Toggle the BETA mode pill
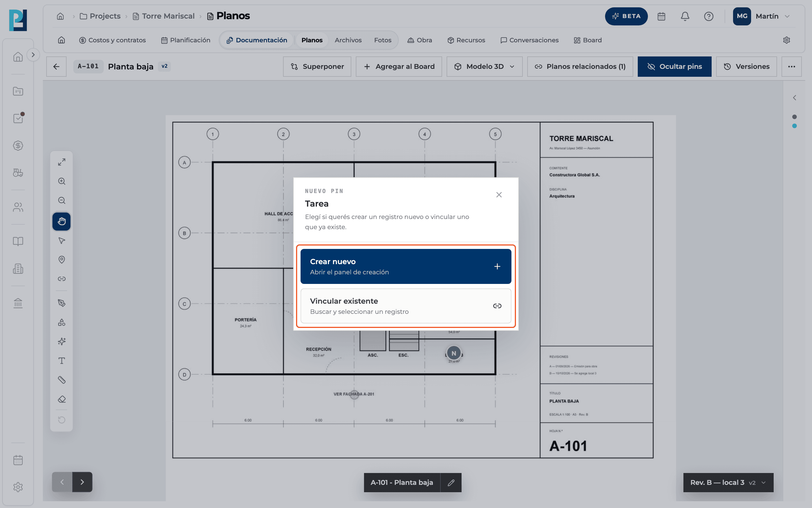Viewport: 812px width, 508px height. pyautogui.click(x=626, y=16)
